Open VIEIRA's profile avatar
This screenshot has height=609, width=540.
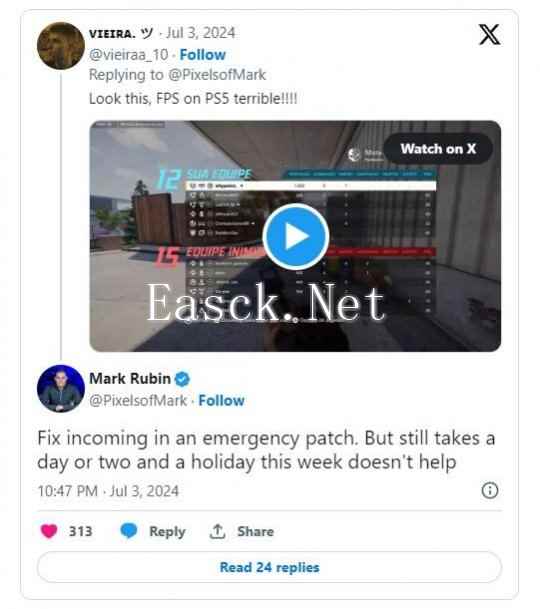pos(61,46)
